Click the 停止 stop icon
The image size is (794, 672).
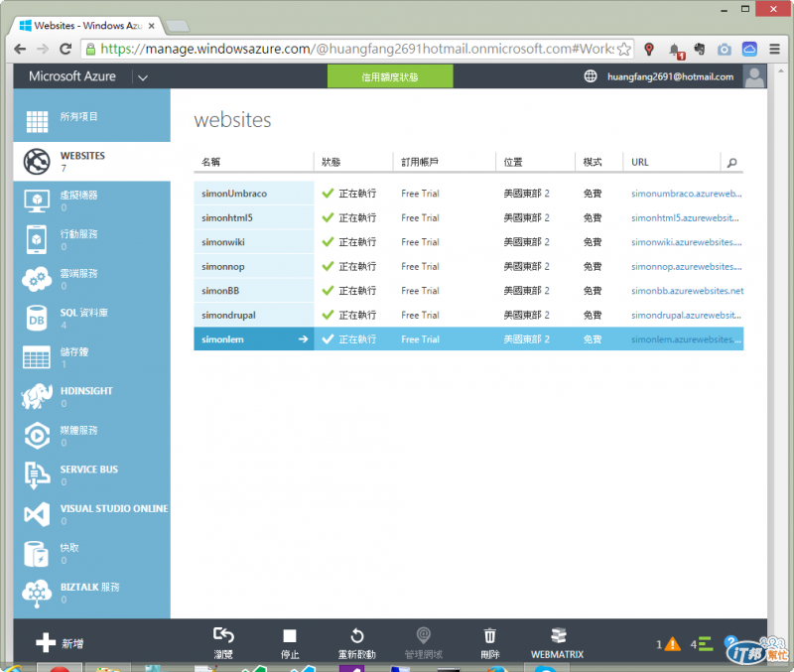[x=290, y=635]
